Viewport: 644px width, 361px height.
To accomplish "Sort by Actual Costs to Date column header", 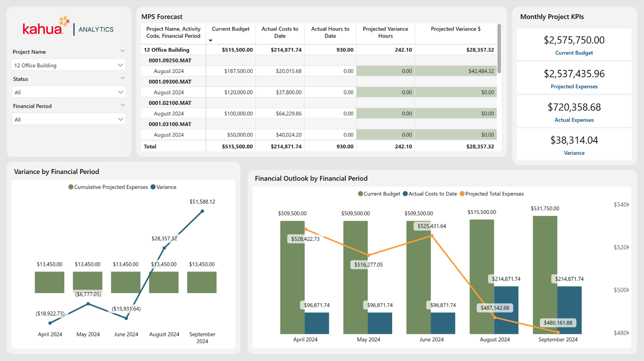I will (x=280, y=32).
